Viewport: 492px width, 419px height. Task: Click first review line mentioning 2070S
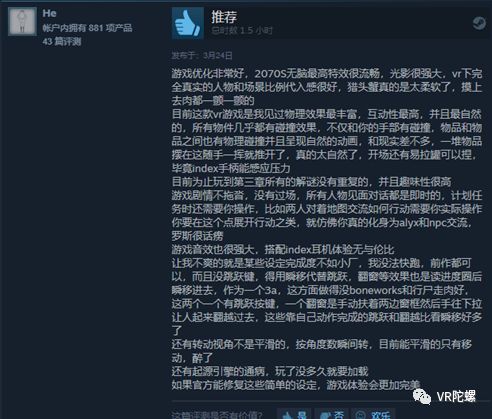[327, 73]
